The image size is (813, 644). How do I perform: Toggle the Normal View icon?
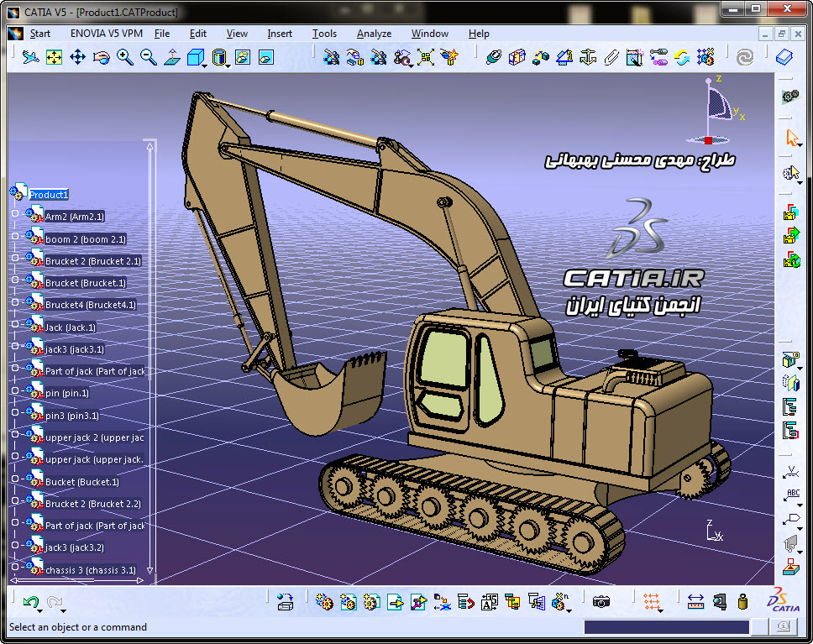coord(172,57)
